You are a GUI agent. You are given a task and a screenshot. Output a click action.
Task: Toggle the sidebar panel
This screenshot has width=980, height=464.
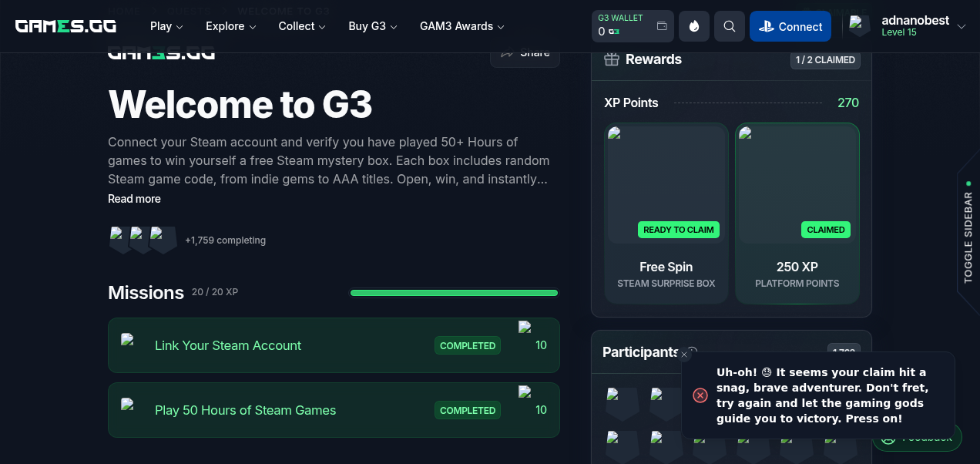click(968, 231)
